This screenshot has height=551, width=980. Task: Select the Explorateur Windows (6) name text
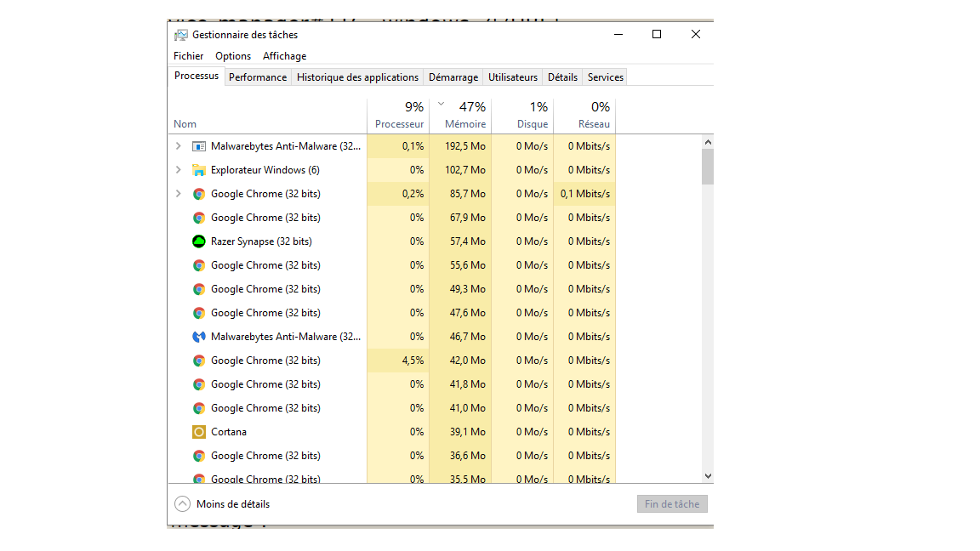pyautogui.click(x=265, y=170)
